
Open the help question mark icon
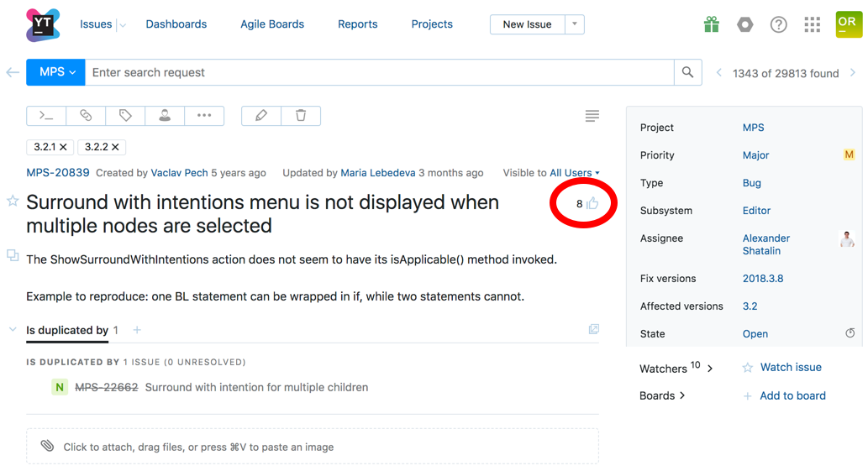tap(778, 24)
